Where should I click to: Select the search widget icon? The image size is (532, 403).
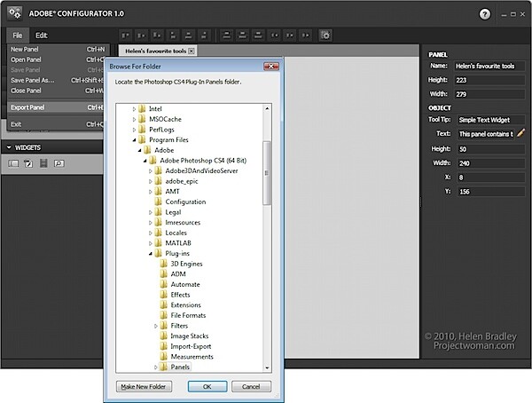pos(59,164)
